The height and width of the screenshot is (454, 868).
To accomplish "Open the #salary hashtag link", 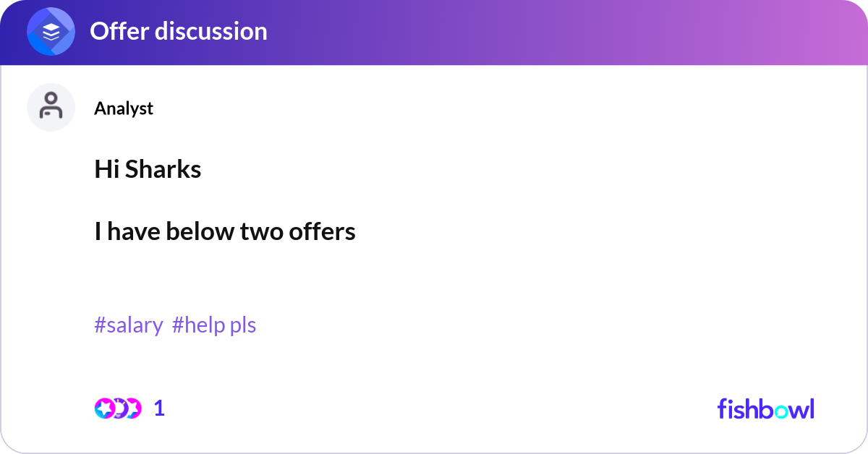I will (129, 325).
